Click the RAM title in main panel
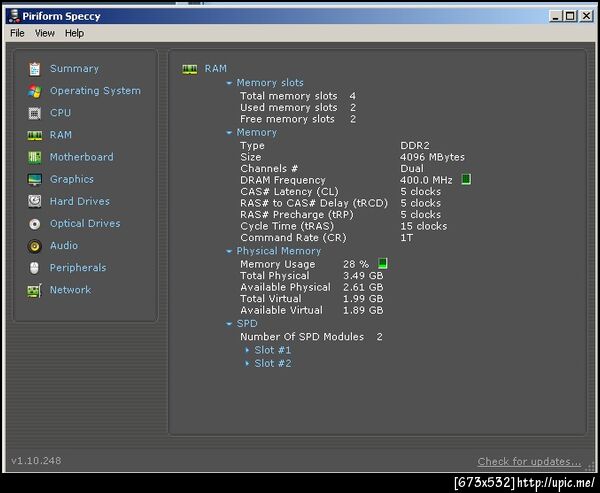This screenshot has width=600, height=493. coord(215,69)
